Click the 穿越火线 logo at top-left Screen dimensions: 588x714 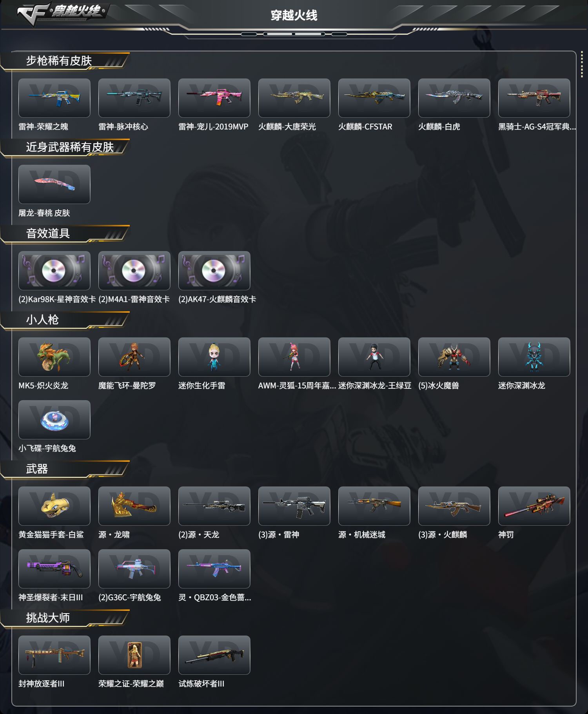point(62,13)
